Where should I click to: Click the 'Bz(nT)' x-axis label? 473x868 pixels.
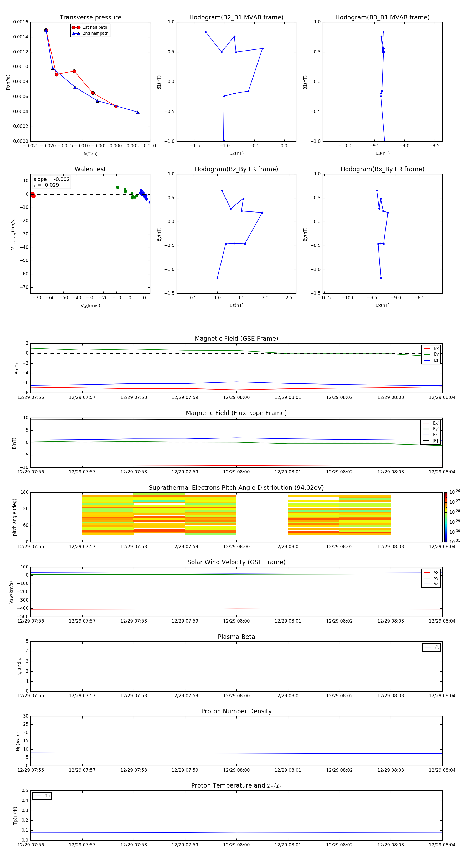[236, 305]
